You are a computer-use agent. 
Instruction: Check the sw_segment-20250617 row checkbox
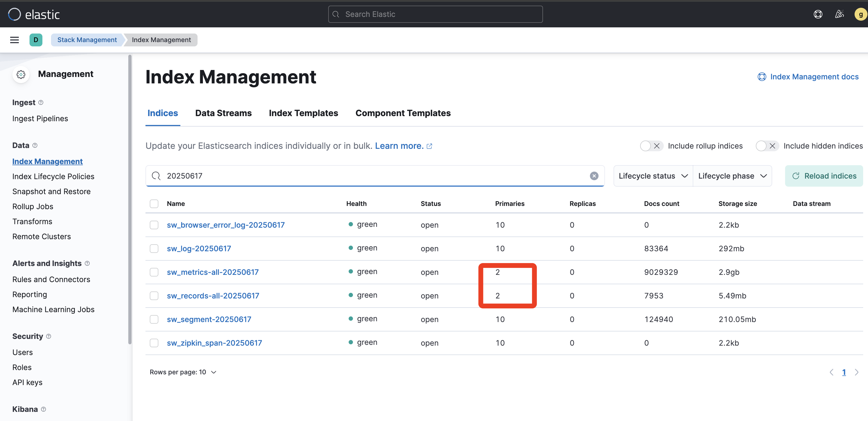[154, 319]
